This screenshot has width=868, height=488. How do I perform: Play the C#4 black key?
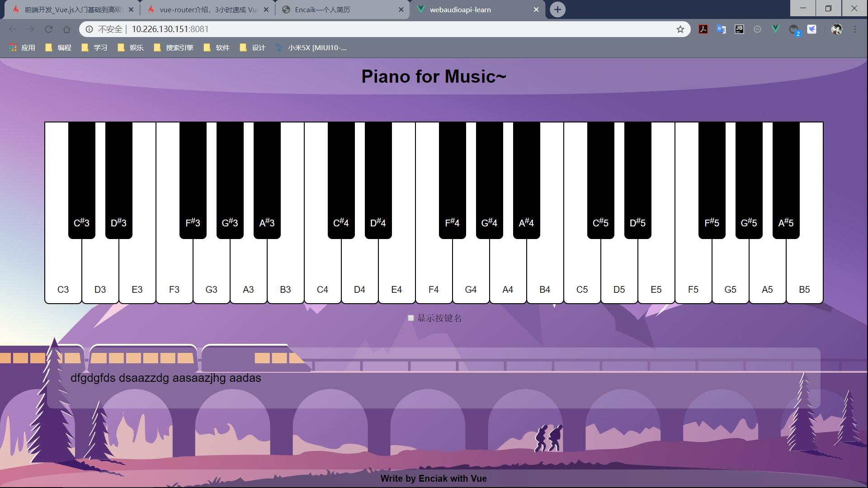pyautogui.click(x=341, y=181)
